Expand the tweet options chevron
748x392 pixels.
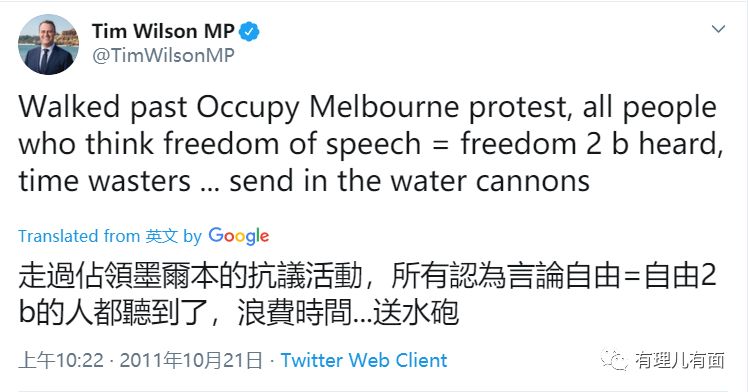coord(718,29)
